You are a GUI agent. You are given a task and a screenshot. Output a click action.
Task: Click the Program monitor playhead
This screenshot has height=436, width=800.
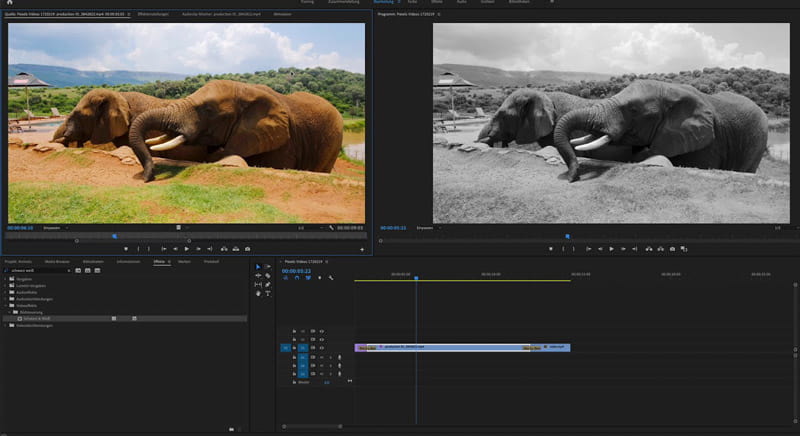pyautogui.click(x=567, y=237)
